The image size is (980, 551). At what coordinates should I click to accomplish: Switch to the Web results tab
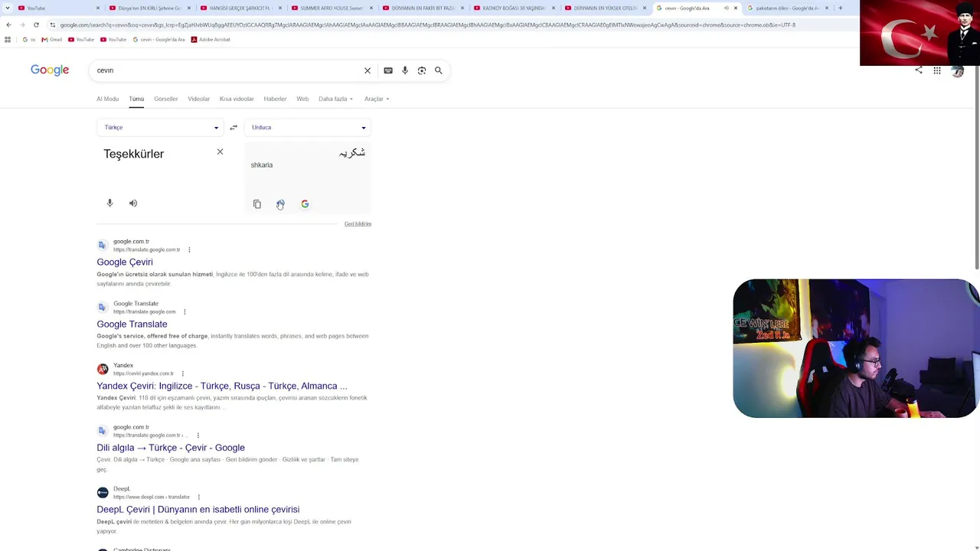302,99
